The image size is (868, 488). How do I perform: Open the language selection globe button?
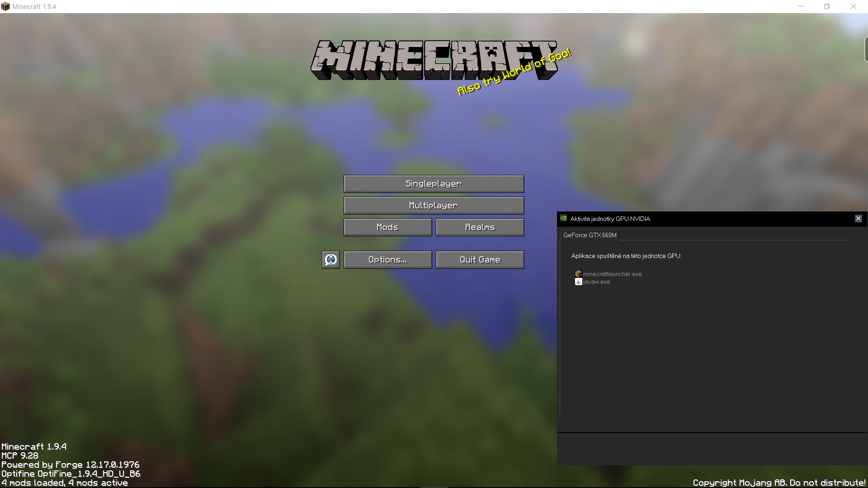click(330, 260)
